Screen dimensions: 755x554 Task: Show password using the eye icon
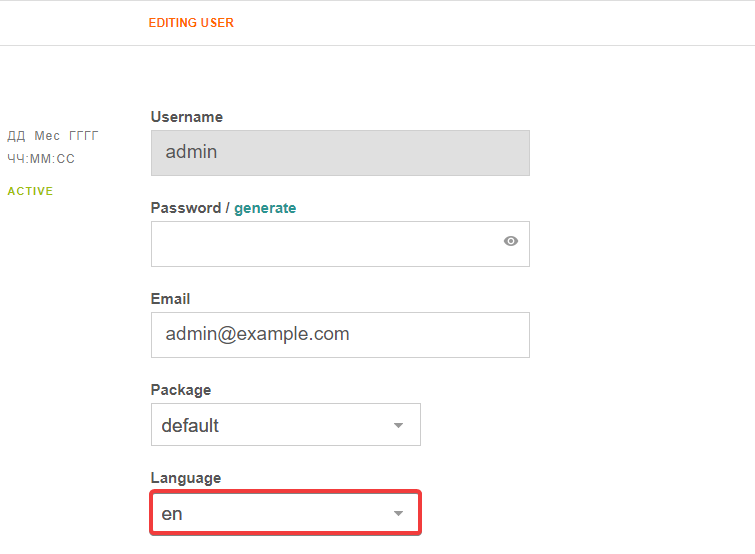coord(511,241)
